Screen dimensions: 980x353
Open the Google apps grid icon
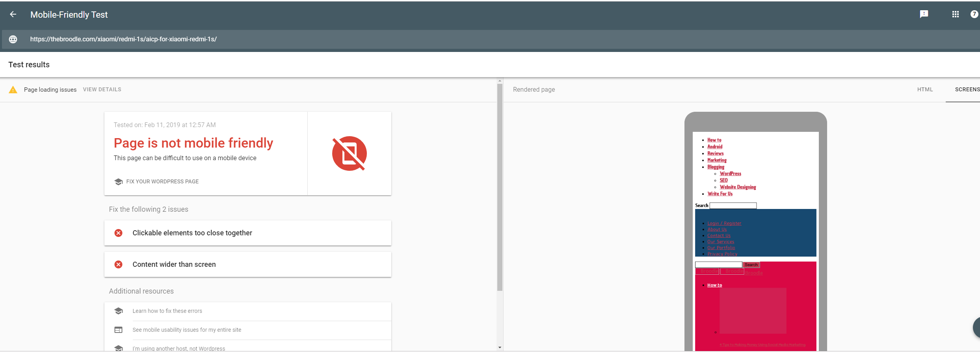tap(956, 15)
